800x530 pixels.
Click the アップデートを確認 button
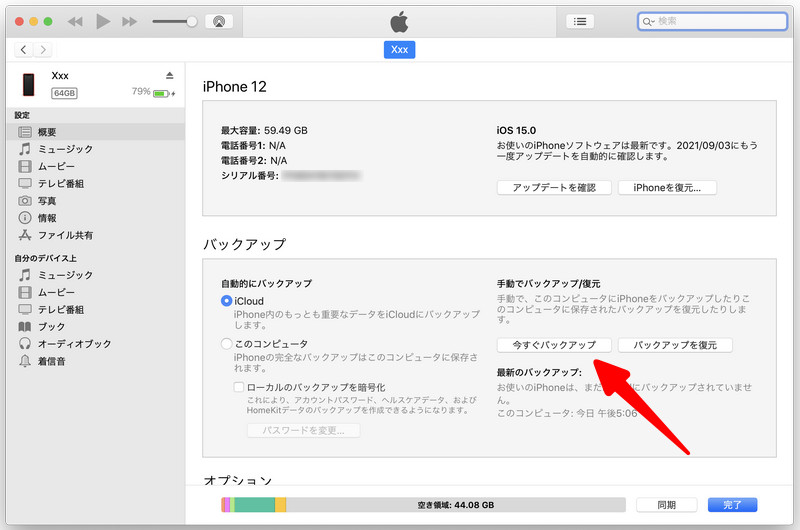coord(554,188)
